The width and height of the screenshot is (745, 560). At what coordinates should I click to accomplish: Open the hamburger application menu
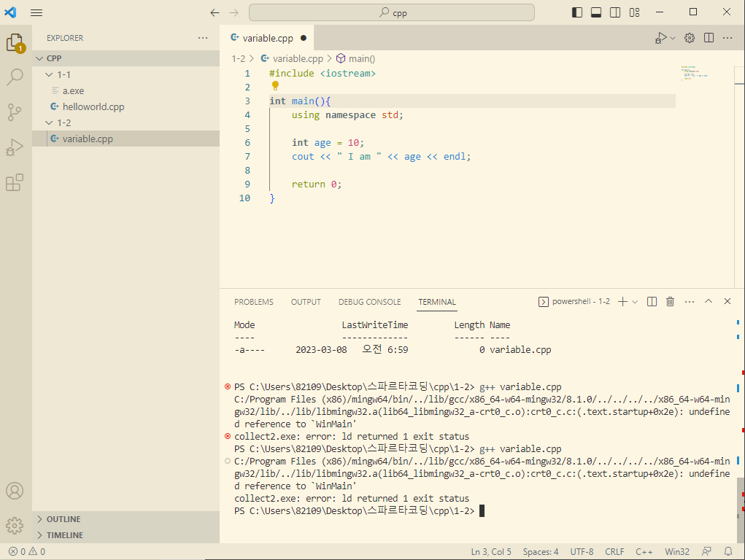[x=36, y=13]
